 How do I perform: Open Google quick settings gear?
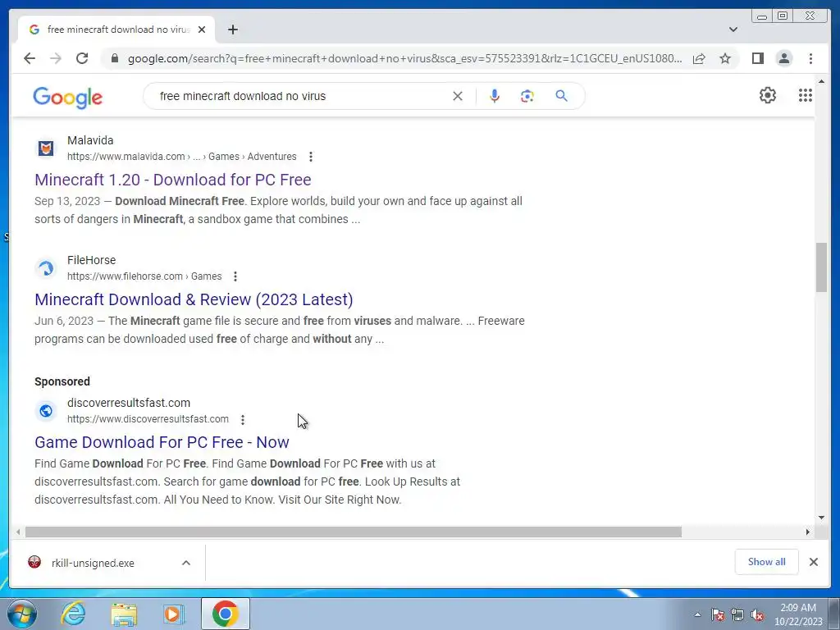click(768, 95)
